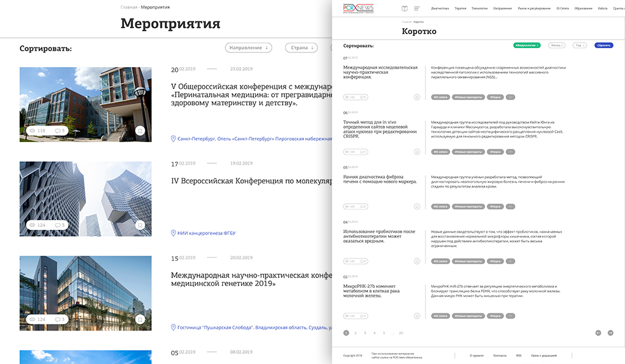The image size is (625, 364).
Task: Click views and comments pill on МикроРНК-27b item
Action: click(x=356, y=316)
